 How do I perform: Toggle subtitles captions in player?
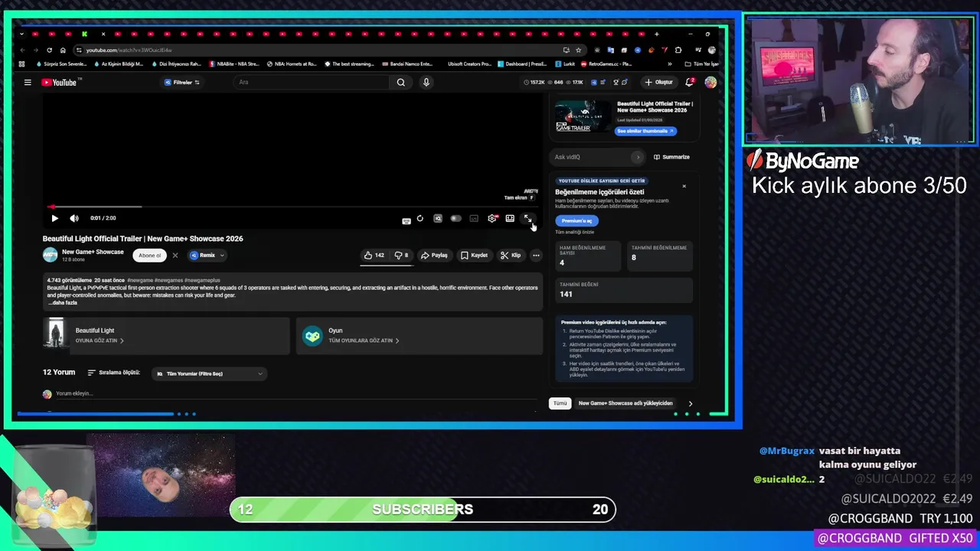tap(474, 219)
